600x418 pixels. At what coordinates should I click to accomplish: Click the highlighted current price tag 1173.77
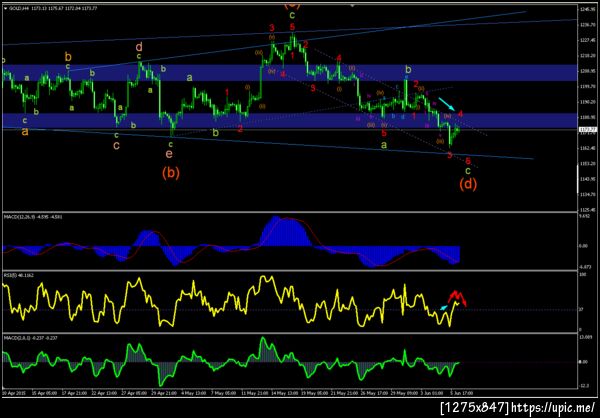[x=590, y=130]
